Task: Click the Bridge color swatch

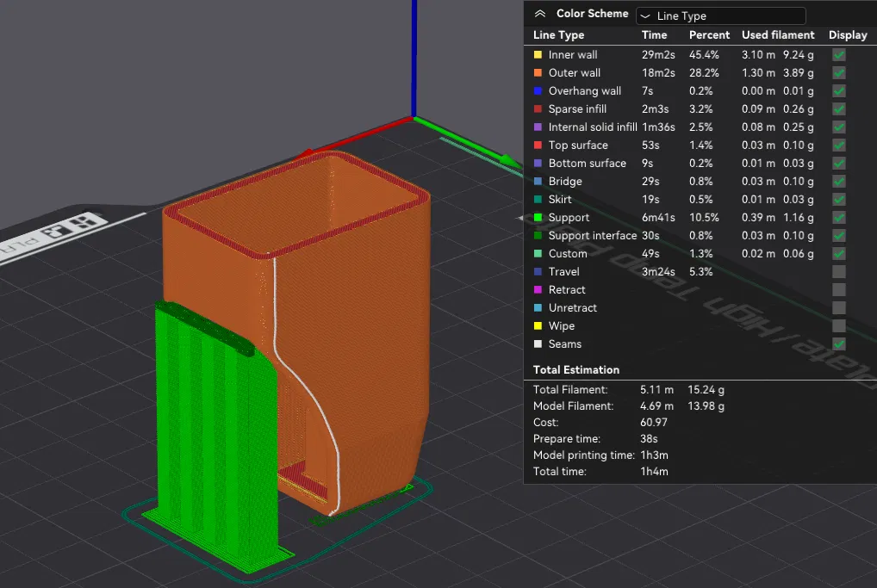Action: pyautogui.click(x=538, y=181)
